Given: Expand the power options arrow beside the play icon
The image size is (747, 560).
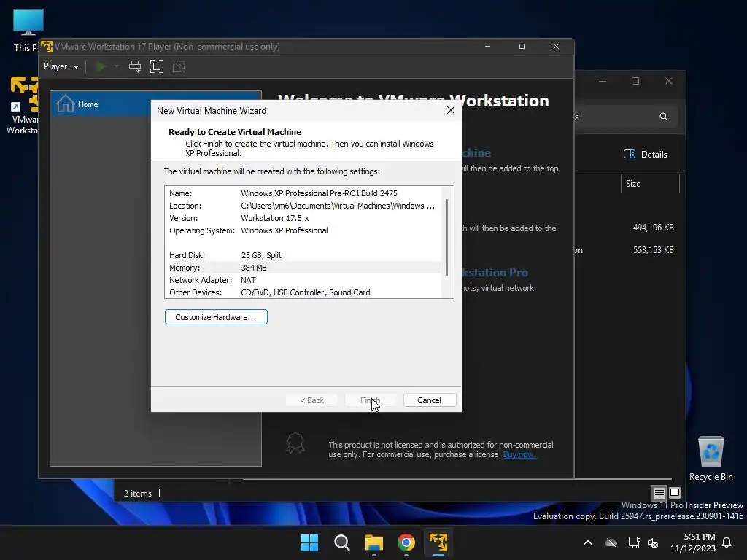Looking at the screenshot, I should (116, 66).
